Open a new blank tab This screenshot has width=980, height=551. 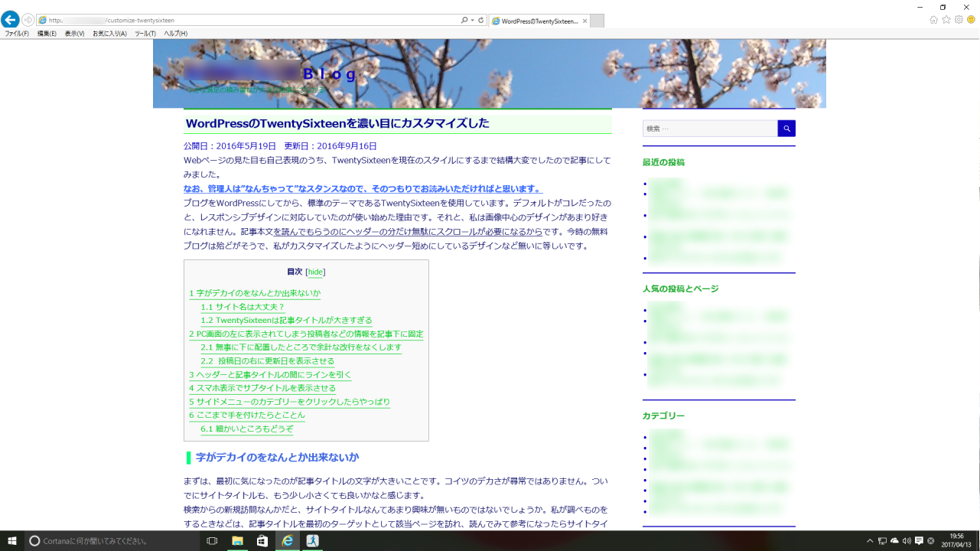click(x=597, y=21)
